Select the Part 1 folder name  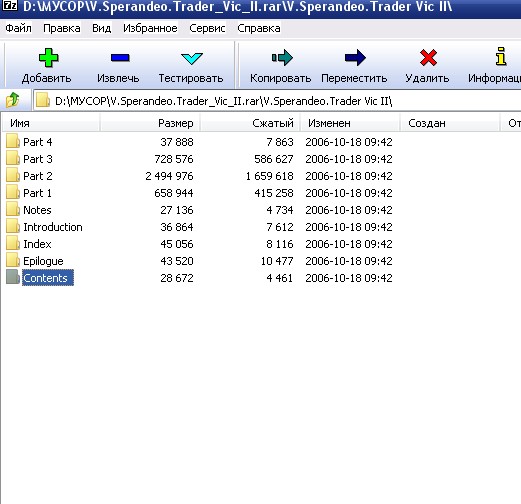click(x=37, y=193)
